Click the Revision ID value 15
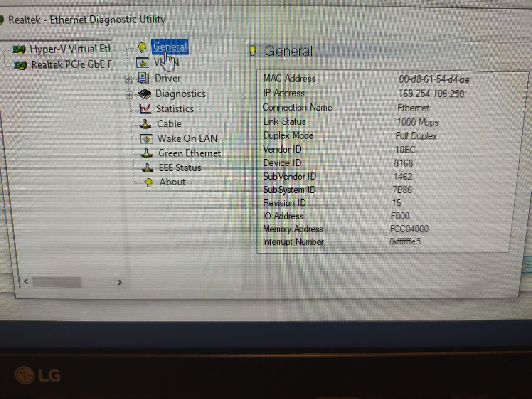Screen dimensions: 532x399 [x=397, y=203]
